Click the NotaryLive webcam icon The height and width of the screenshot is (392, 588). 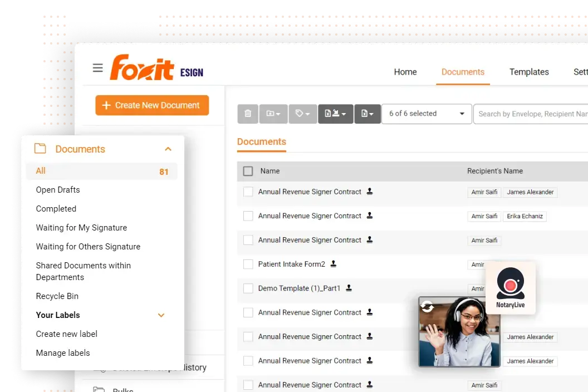click(x=511, y=283)
